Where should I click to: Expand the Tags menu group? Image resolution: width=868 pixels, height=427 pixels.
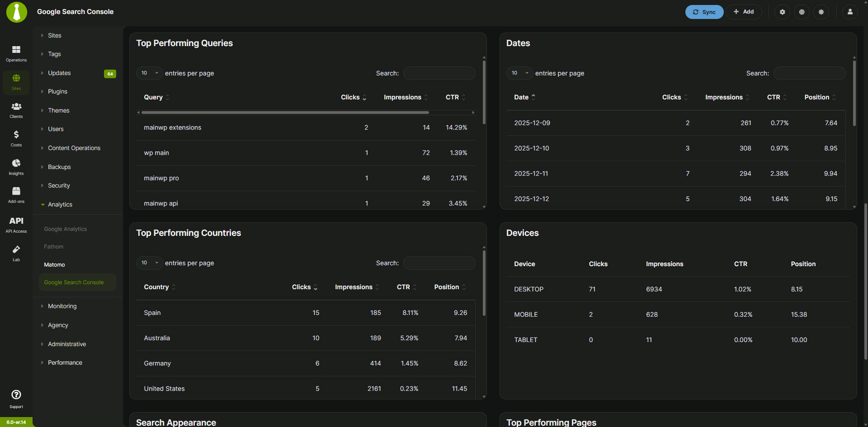coord(54,54)
